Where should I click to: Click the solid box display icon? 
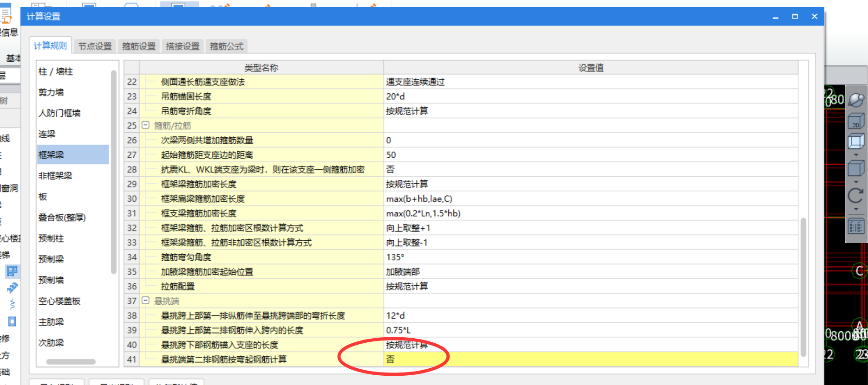(856, 168)
